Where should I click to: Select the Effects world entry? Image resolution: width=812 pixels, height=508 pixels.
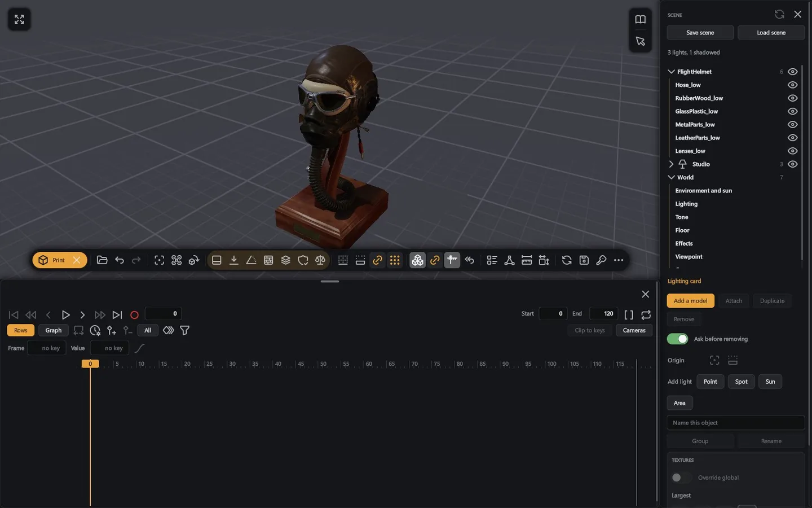pyautogui.click(x=684, y=243)
